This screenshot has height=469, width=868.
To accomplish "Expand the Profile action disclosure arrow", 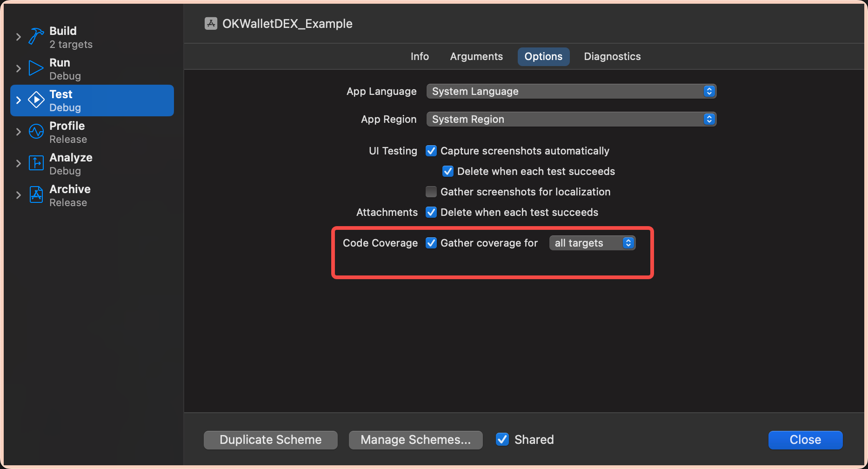I will coord(18,132).
